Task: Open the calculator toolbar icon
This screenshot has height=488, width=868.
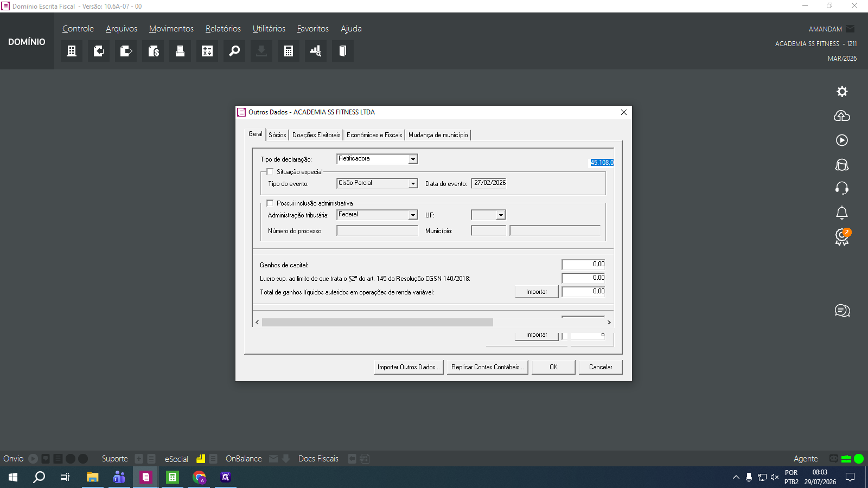Action: tap(289, 51)
